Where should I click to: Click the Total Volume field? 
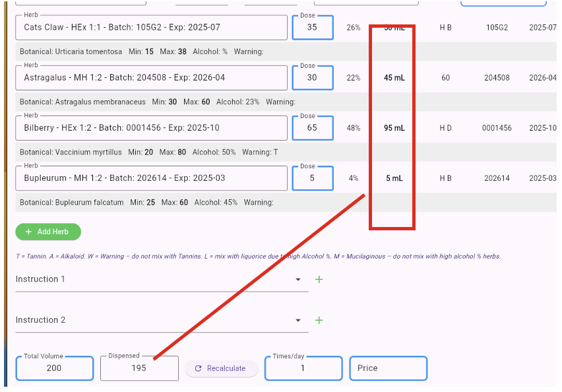pos(55,368)
